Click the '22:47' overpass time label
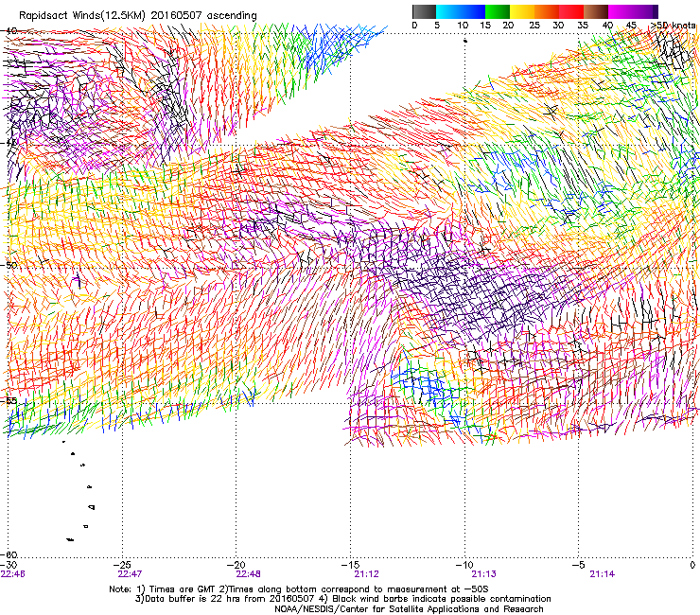 (x=130, y=574)
